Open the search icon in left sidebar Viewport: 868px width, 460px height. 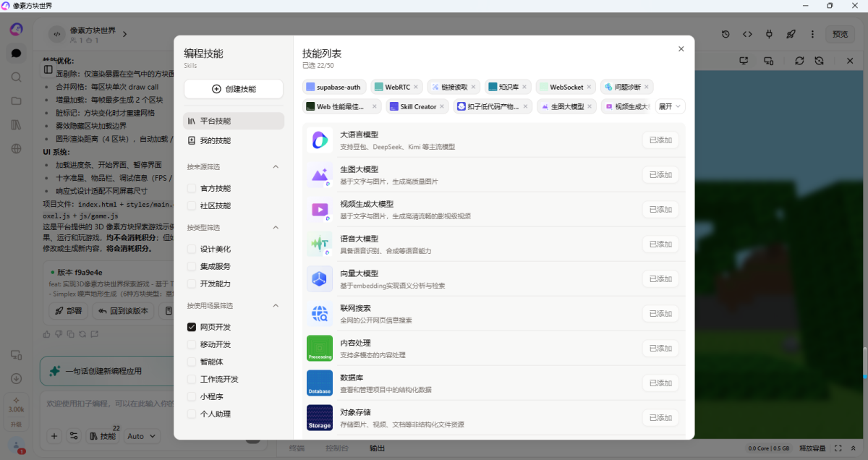pyautogui.click(x=16, y=77)
